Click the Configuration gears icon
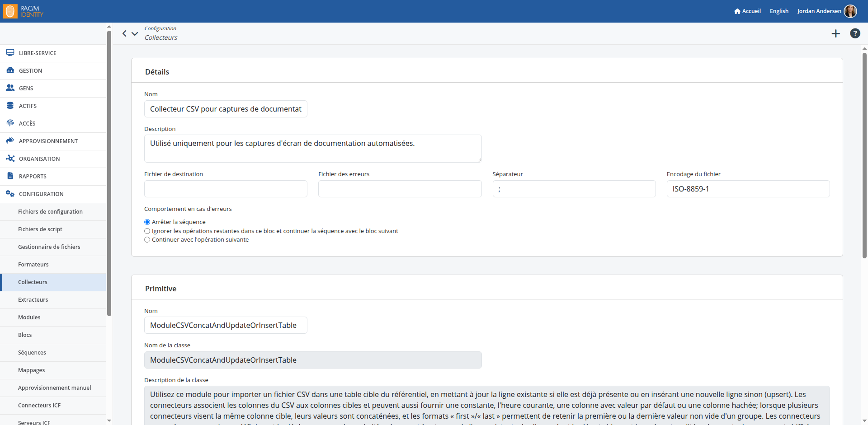Screen dimensions: 868x425 point(10,194)
